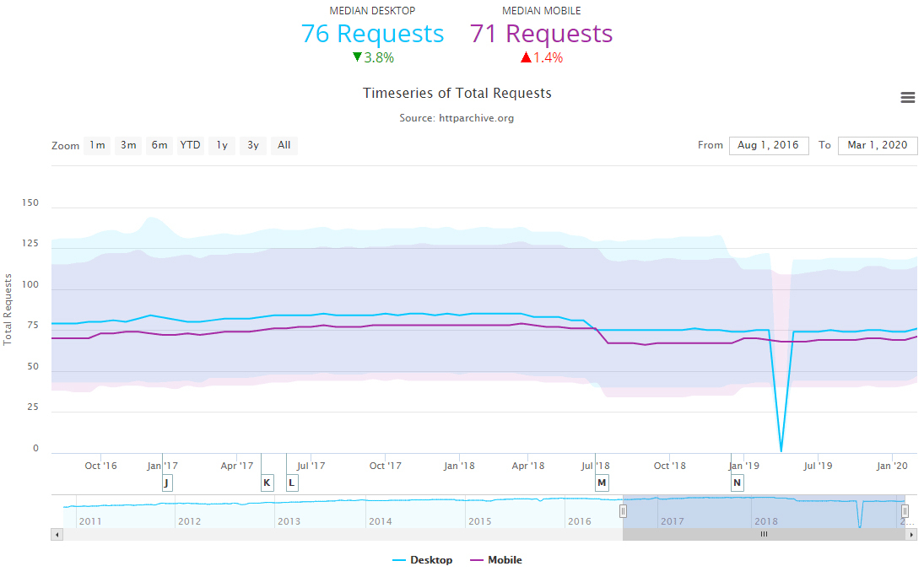Screen dimensions: 924x577
Task: Click the J flag marker
Action: (x=166, y=483)
